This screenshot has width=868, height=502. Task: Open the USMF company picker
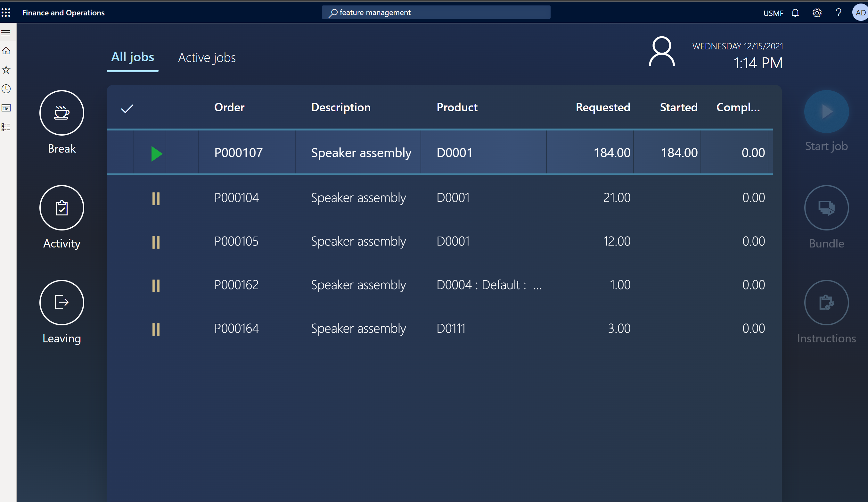point(773,13)
